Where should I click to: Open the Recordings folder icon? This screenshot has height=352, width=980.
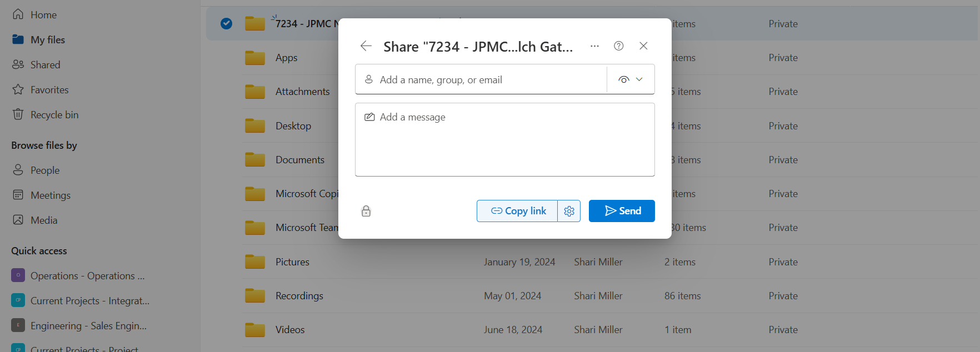255,296
